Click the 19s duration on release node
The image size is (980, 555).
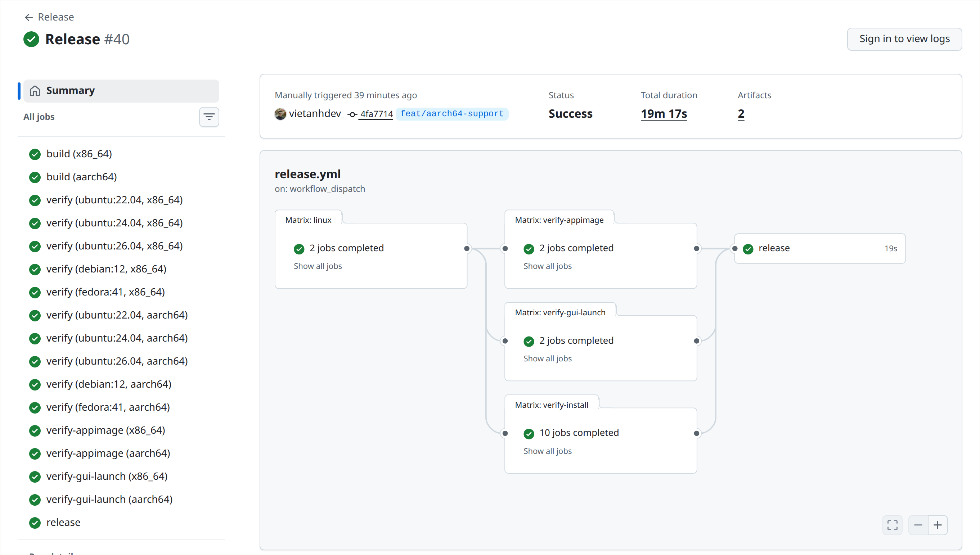click(890, 249)
